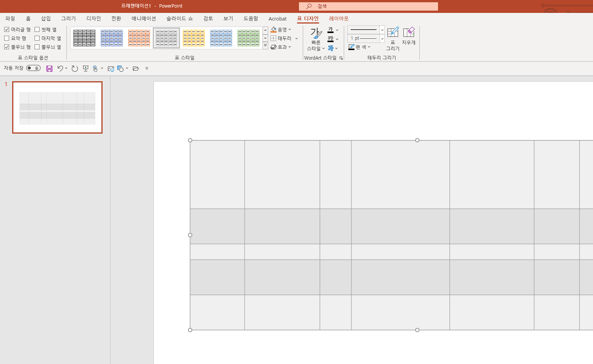Screen dimensions: 593x364
Task: Open the Customize Quick Access Toolbar dropdown
Action: 147,69
